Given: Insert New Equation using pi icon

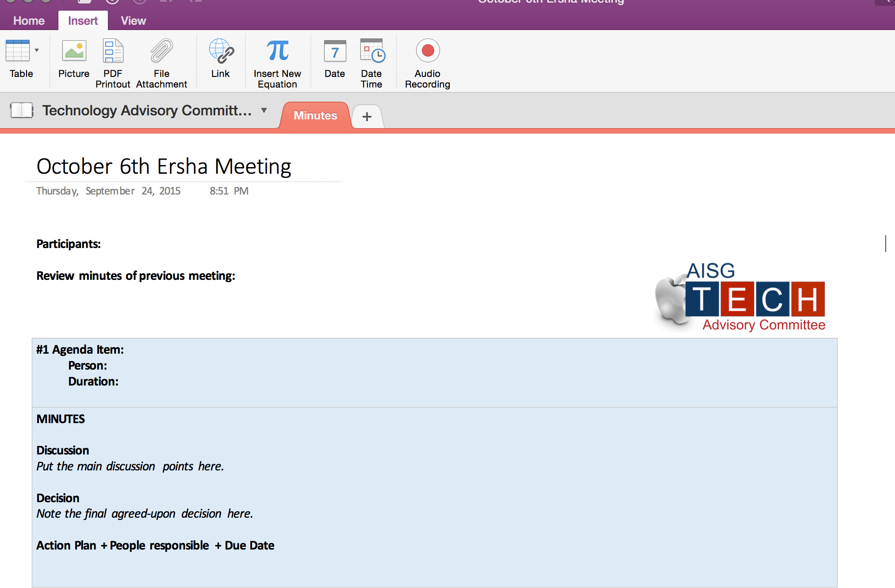Looking at the screenshot, I should coord(277,51).
